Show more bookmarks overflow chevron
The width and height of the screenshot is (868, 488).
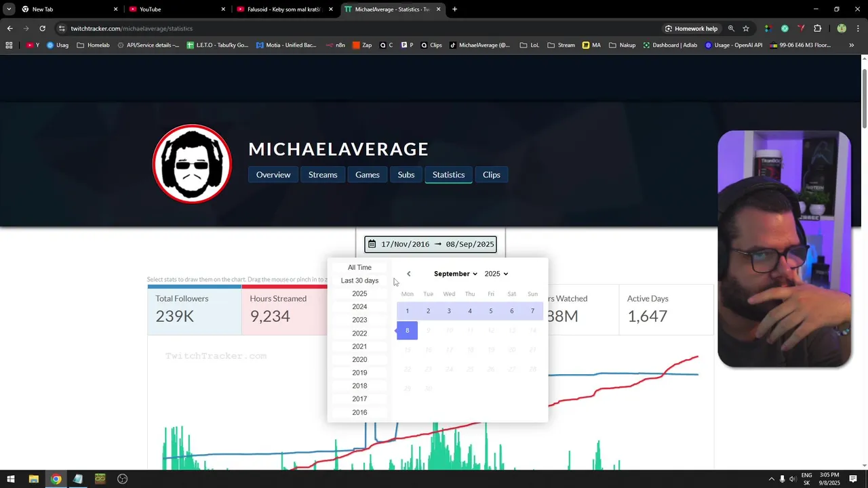point(852,45)
